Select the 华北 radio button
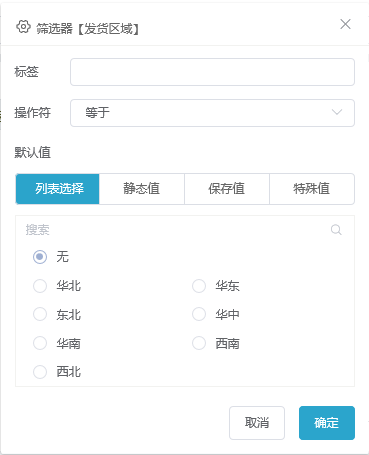Viewport: 369px width, 455px height. 40,286
